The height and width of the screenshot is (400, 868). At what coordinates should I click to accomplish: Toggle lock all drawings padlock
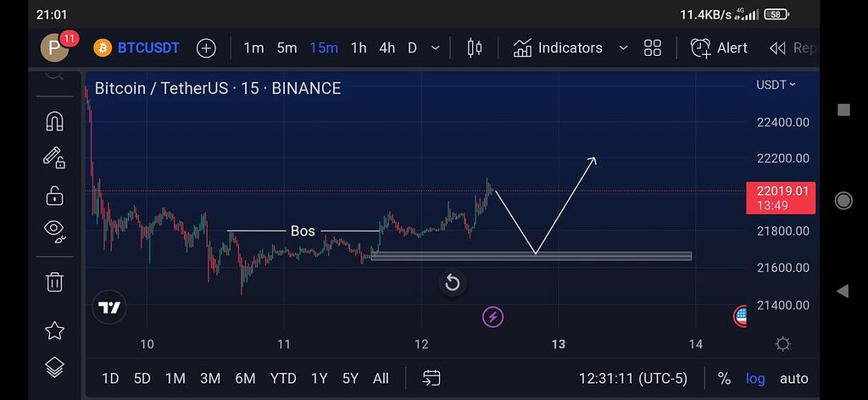pyautogui.click(x=54, y=195)
